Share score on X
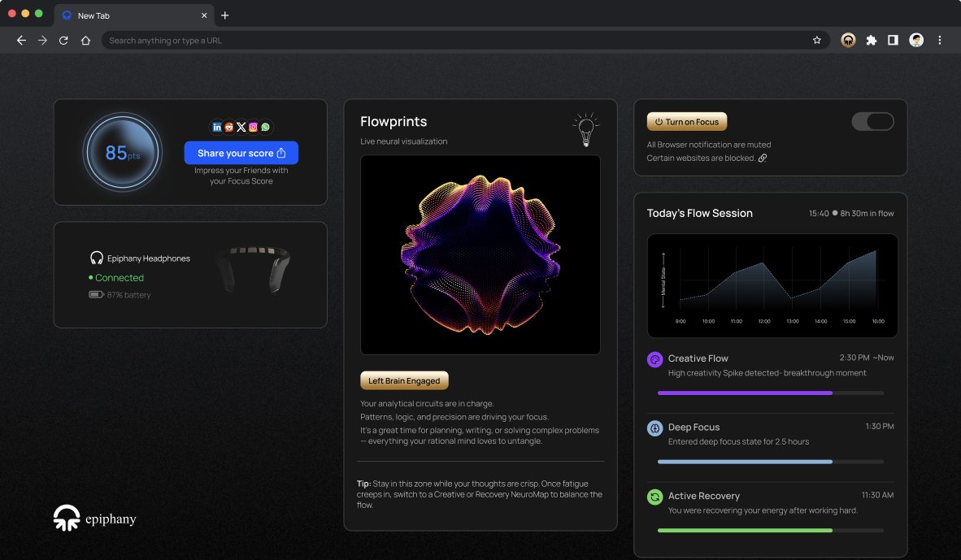961x560 pixels. pyautogui.click(x=241, y=127)
